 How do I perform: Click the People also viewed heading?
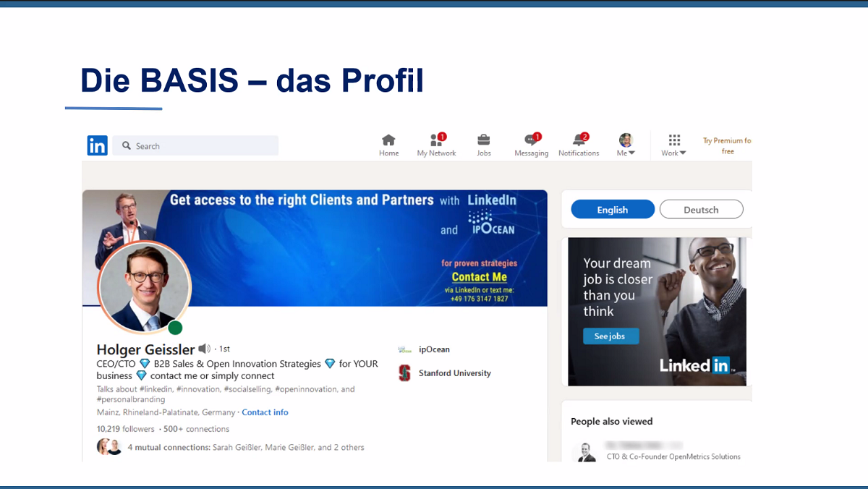pyautogui.click(x=612, y=421)
